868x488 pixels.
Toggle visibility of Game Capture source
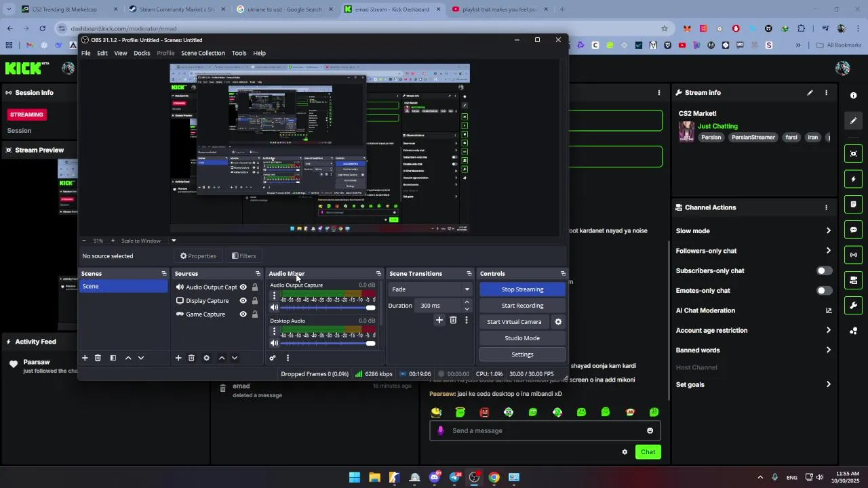[x=243, y=314]
